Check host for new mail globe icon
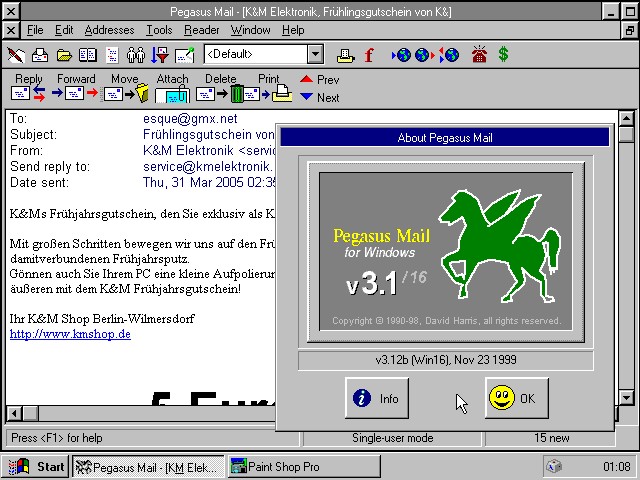 [x=401, y=55]
